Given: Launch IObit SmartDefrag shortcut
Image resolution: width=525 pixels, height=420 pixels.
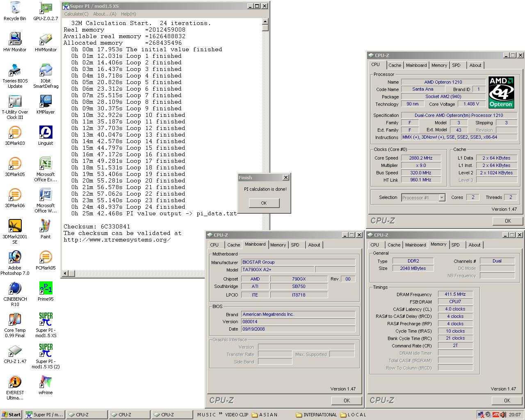Looking at the screenshot, I should coord(46,76).
